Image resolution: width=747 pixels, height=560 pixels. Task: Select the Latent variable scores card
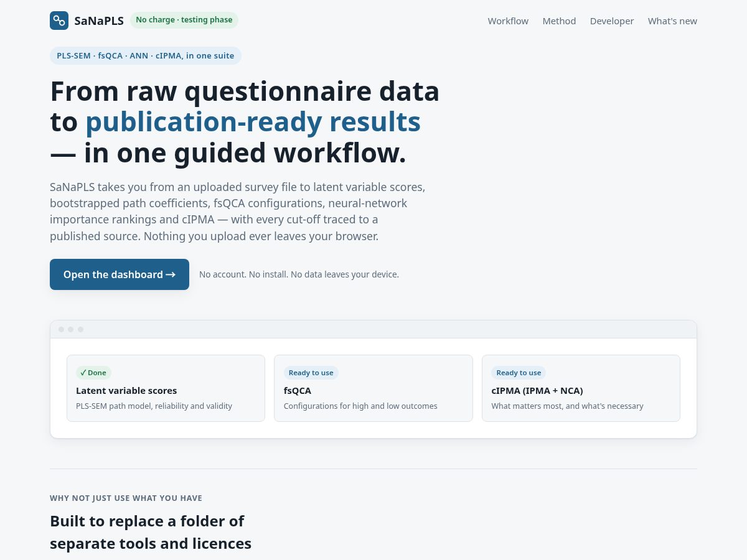click(166, 388)
